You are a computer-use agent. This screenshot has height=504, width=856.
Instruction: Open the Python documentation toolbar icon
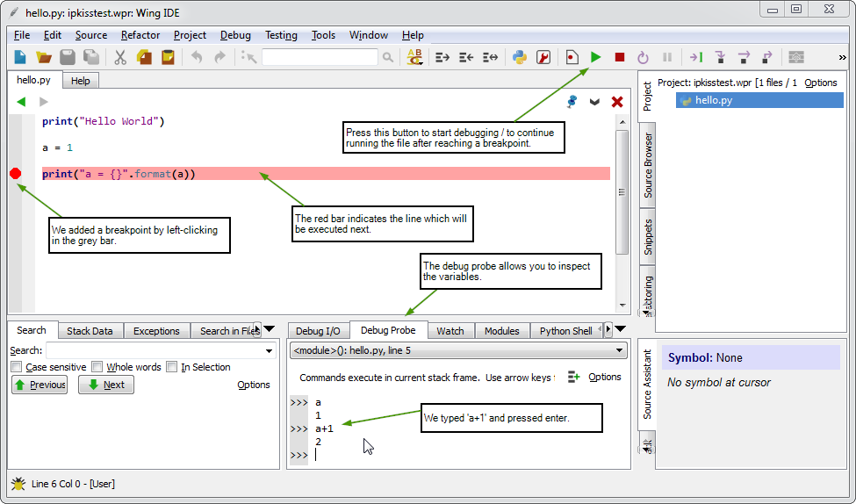coord(520,58)
